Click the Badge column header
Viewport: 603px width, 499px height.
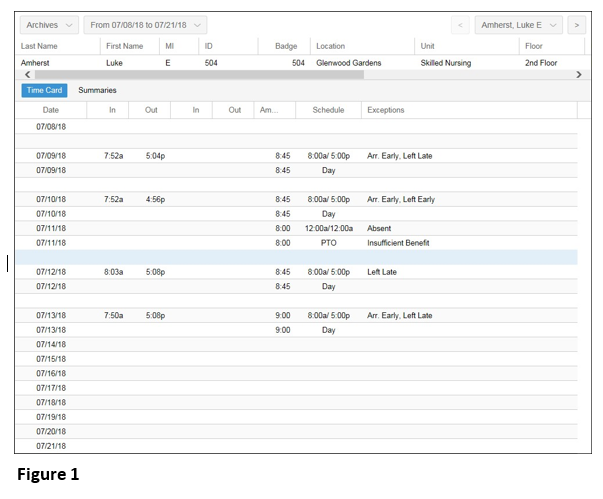click(x=286, y=46)
